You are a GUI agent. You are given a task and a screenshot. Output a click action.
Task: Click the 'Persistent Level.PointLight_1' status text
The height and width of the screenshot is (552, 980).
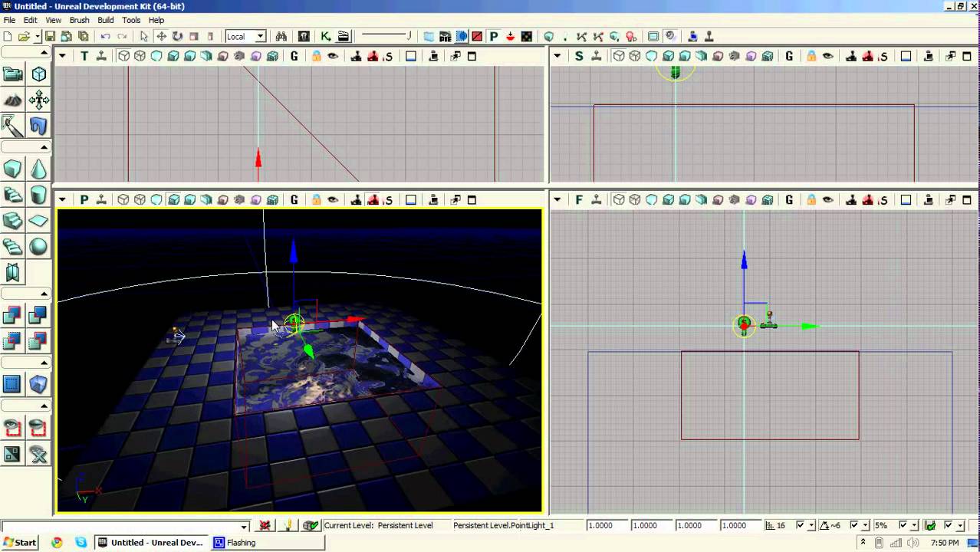[x=503, y=525]
